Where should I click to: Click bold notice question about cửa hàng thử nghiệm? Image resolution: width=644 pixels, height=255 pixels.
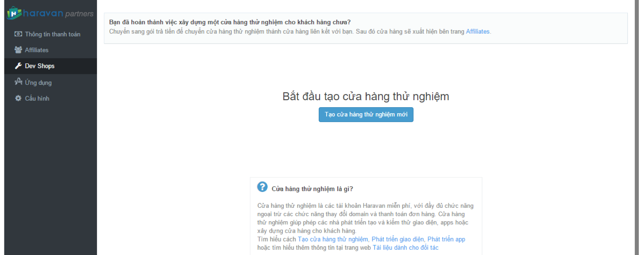[x=230, y=22]
